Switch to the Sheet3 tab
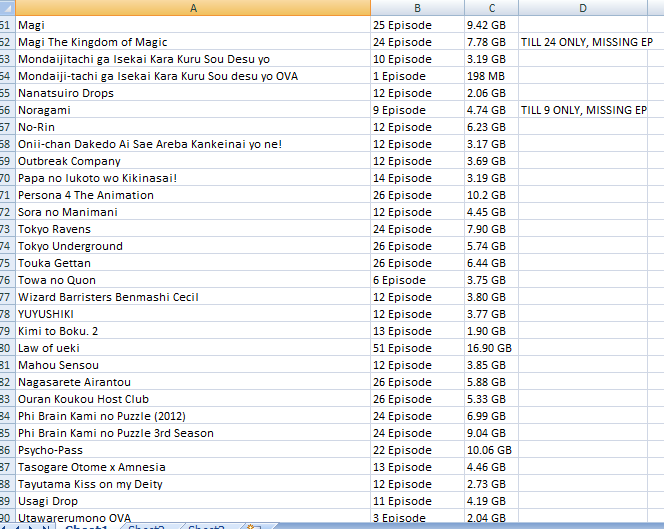664x529 pixels. coord(206,527)
